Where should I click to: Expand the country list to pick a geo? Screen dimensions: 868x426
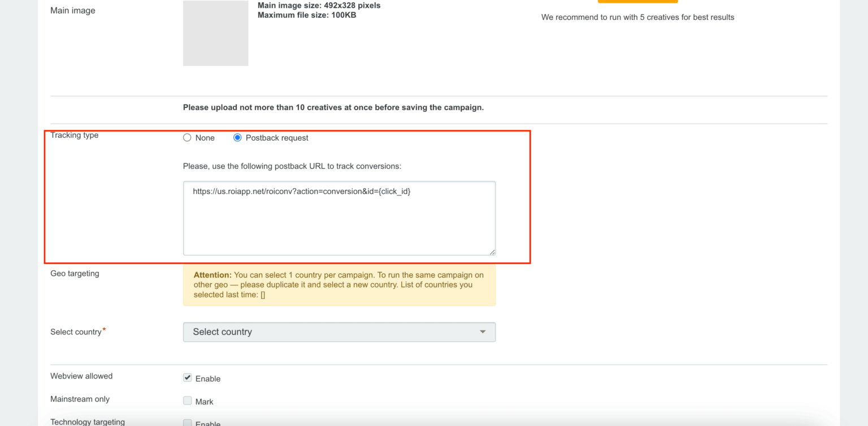pyautogui.click(x=339, y=332)
